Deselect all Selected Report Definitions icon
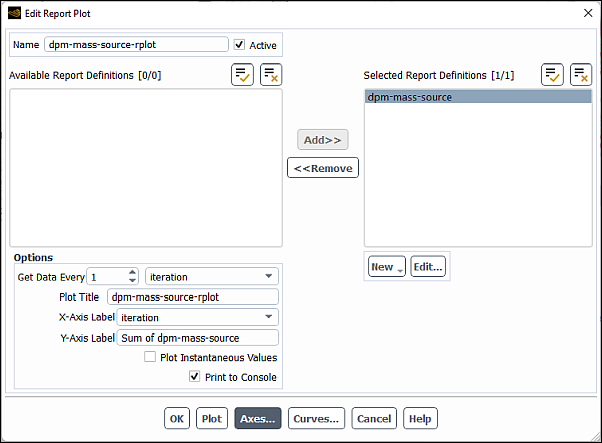The image size is (602, 443). point(581,74)
